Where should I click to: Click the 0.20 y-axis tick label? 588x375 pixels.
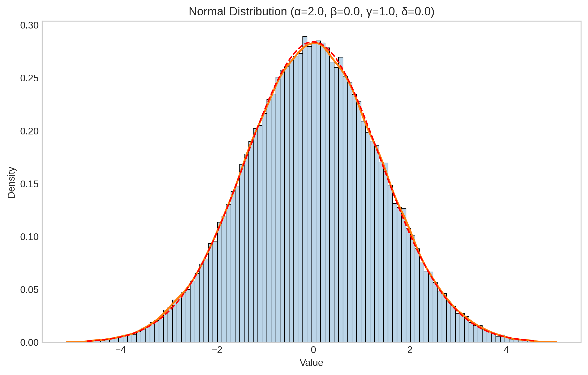[x=29, y=131]
